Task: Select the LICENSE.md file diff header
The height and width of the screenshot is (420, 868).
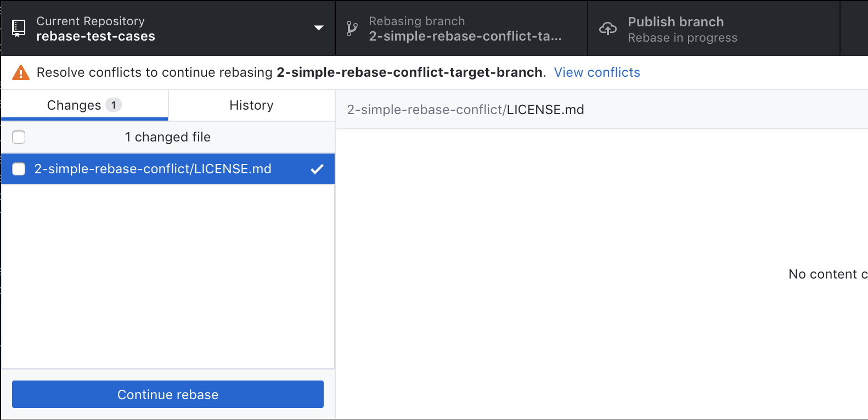Action: point(464,109)
